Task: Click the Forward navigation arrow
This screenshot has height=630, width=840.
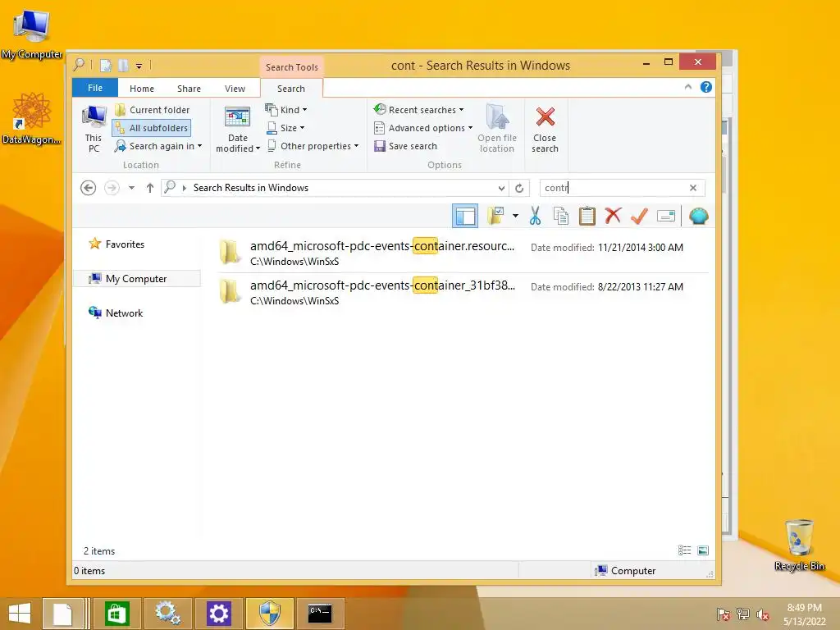Action: (112, 188)
